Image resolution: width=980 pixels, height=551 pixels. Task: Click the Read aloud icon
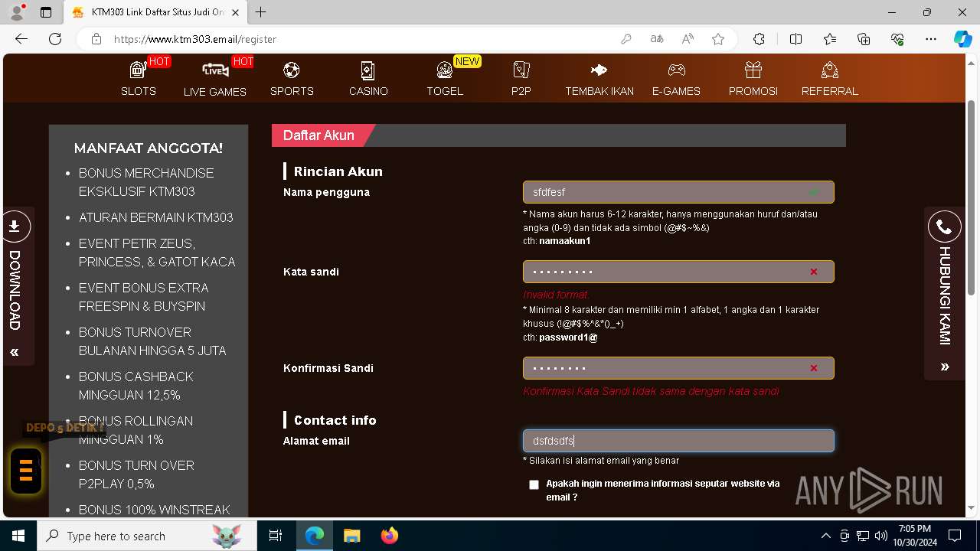[688, 39]
